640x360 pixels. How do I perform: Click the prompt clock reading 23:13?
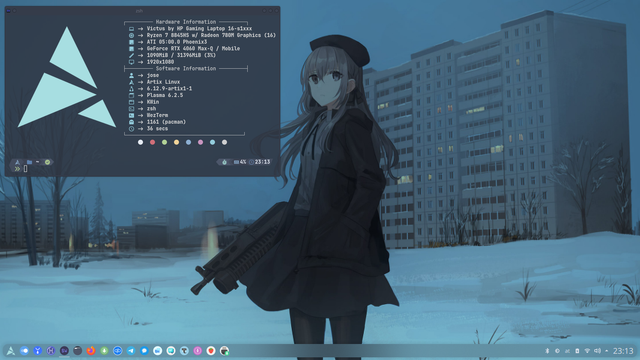pyautogui.click(x=262, y=162)
